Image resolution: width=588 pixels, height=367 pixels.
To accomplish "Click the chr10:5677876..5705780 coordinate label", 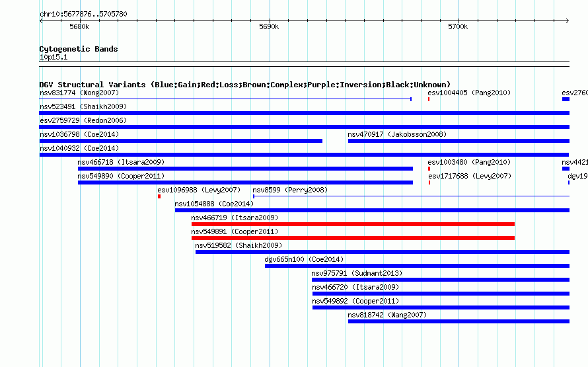I will click(x=83, y=14).
